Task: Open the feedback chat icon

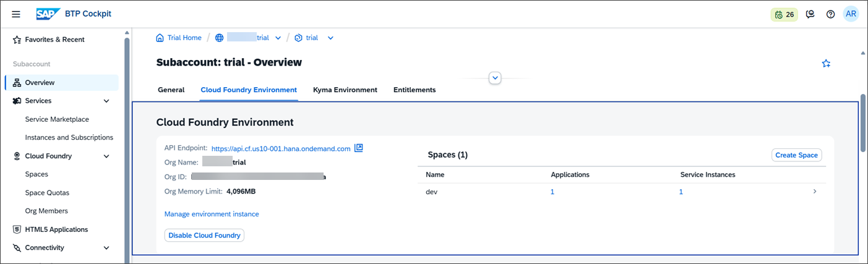Action: tap(810, 14)
